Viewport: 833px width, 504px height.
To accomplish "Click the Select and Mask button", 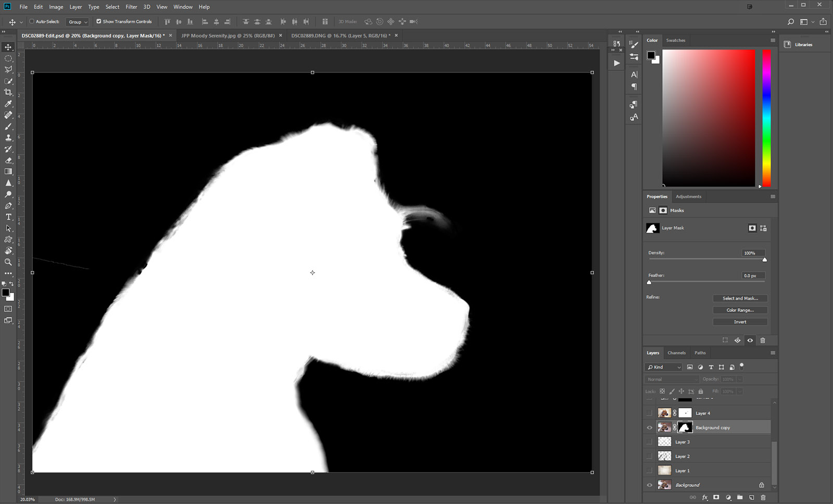I will tap(740, 298).
